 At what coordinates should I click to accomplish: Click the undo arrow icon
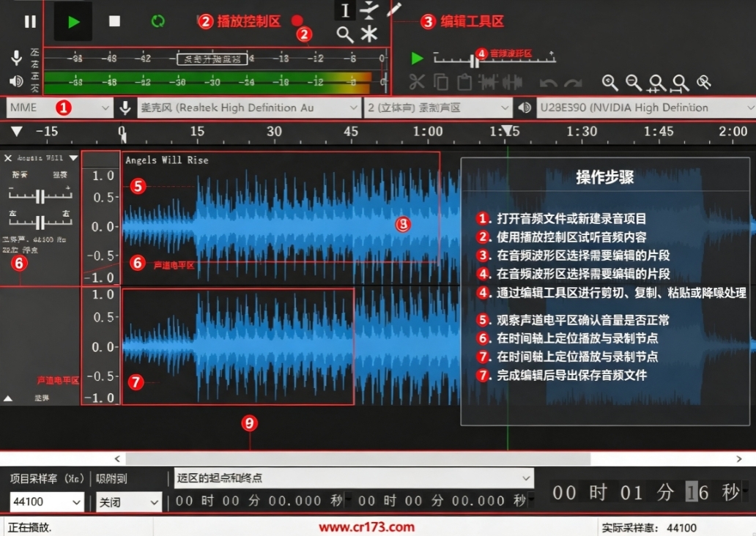tap(548, 84)
